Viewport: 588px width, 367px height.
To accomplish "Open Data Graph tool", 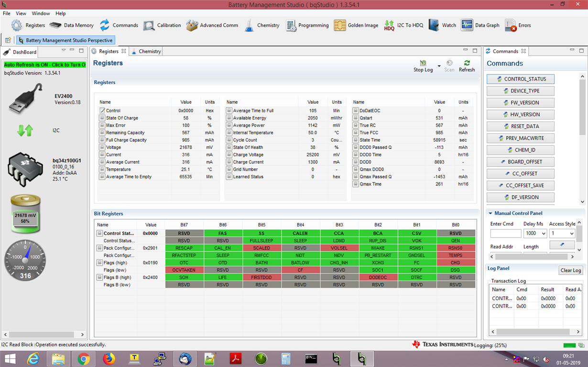I will coord(480,25).
